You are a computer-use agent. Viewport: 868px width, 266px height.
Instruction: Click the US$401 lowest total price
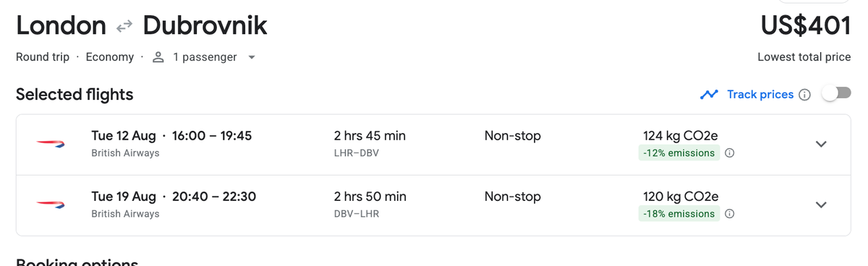point(805,26)
